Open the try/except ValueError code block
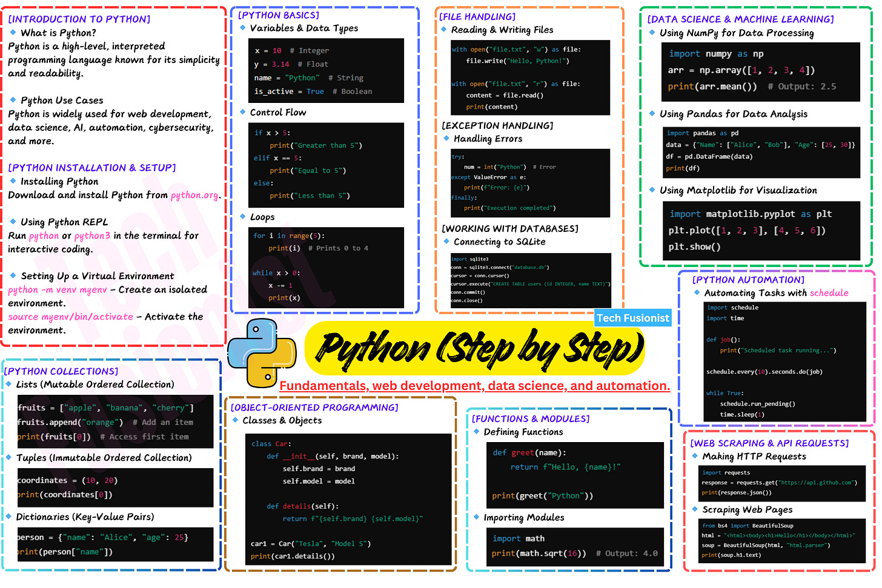Screen dimensions: 882x588 pyautogui.click(x=530, y=183)
